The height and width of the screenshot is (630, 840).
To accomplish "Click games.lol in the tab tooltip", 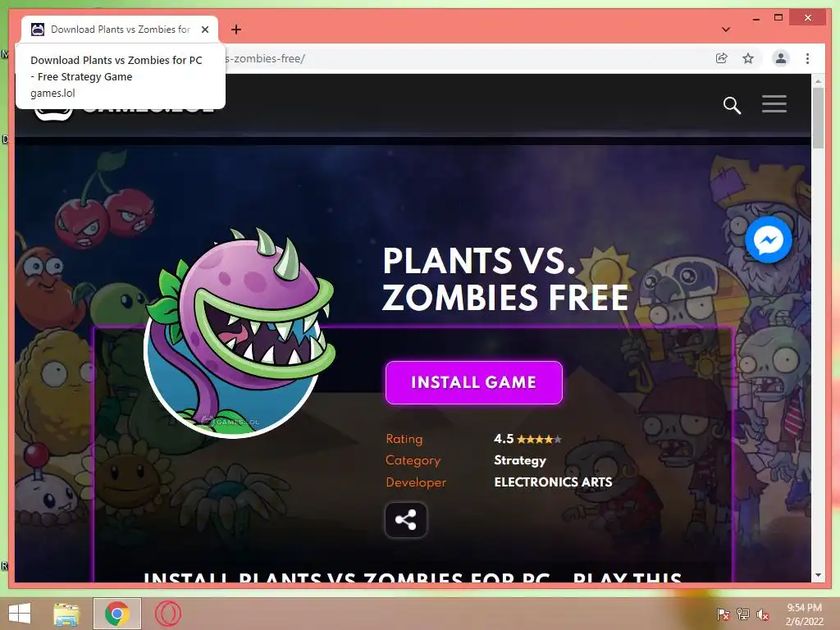I will [x=52, y=93].
